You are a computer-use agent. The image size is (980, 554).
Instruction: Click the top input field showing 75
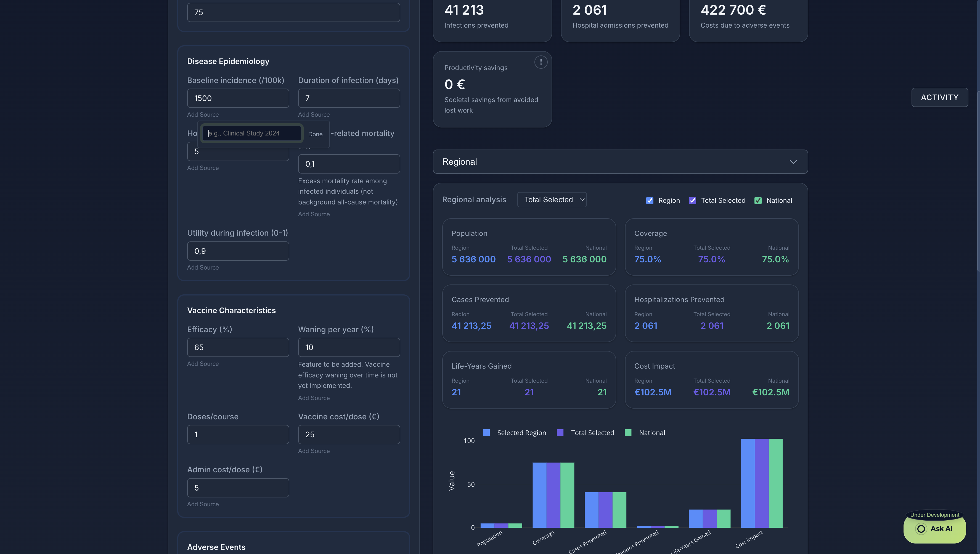click(293, 13)
